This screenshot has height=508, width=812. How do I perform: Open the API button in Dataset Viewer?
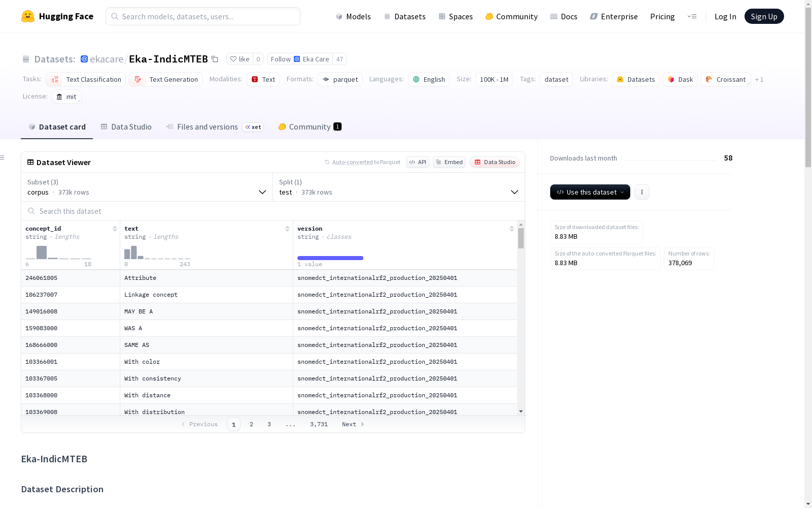click(418, 162)
